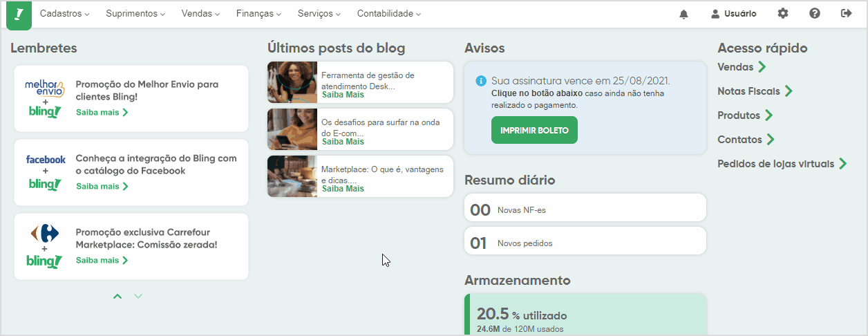Expand the Vendas top menu
Viewport: 868px width, 336px height.
pos(200,14)
